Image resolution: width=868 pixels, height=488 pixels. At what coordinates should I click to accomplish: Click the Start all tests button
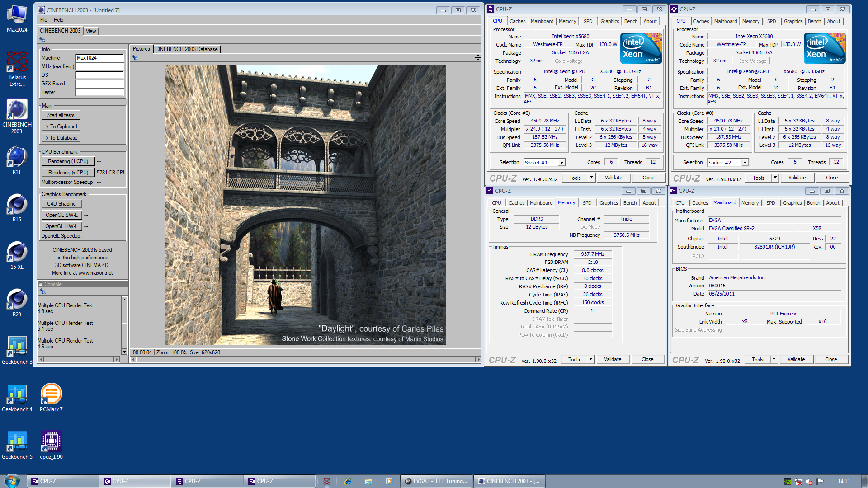61,115
